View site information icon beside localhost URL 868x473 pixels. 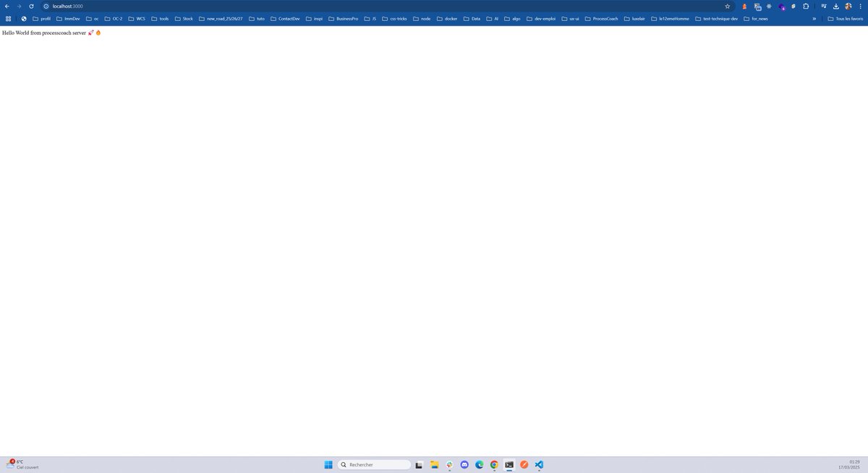point(46,6)
